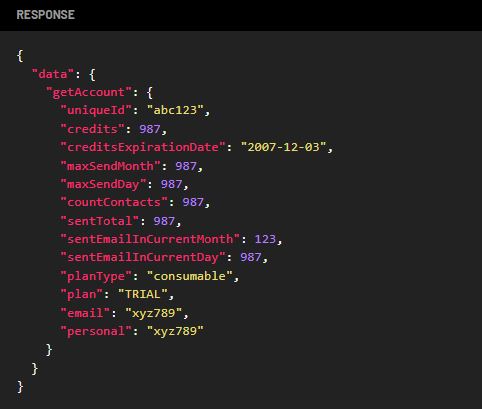Click the "credits" key
This screenshot has width=482, height=409.
click(92, 129)
